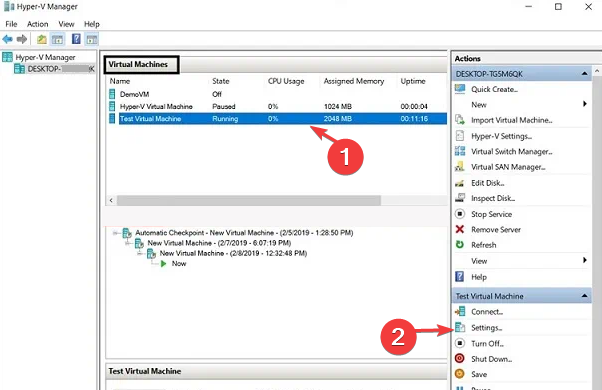This screenshot has width=602, height=390.
Task: Click the Back arrow in toolbar
Action: click(x=7, y=39)
